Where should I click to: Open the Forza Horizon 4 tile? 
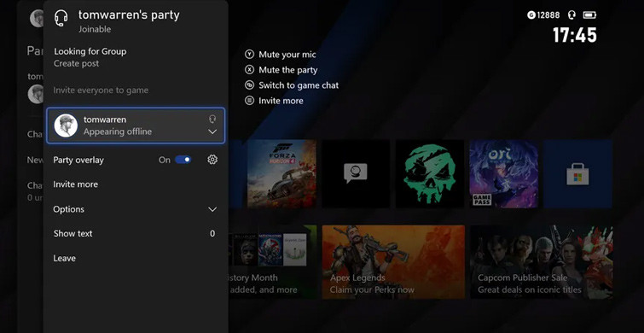pyautogui.click(x=281, y=174)
